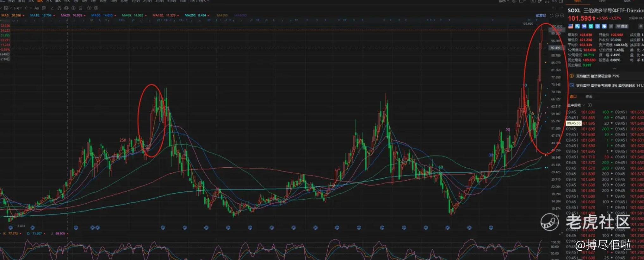Click the info icon beside 盘中逐笔
The height and width of the screenshot is (260, 644).
pyautogui.click(x=590, y=105)
